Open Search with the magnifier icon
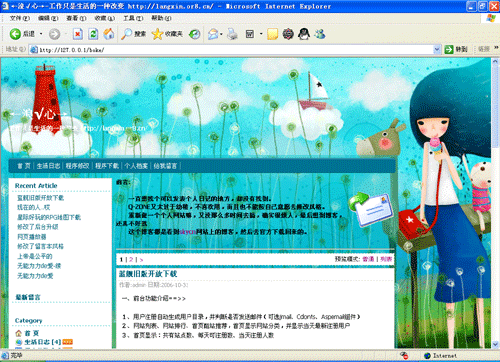 126,34
